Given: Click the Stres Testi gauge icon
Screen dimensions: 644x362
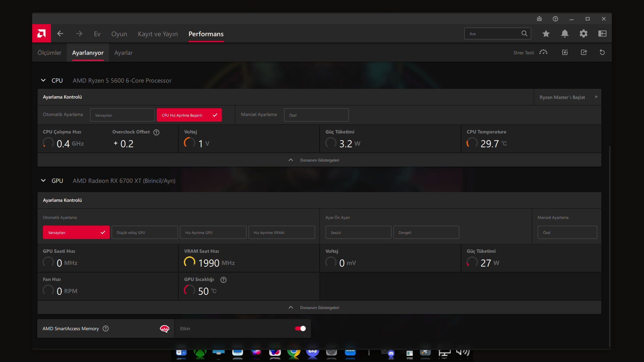Looking at the screenshot, I should click(543, 52).
